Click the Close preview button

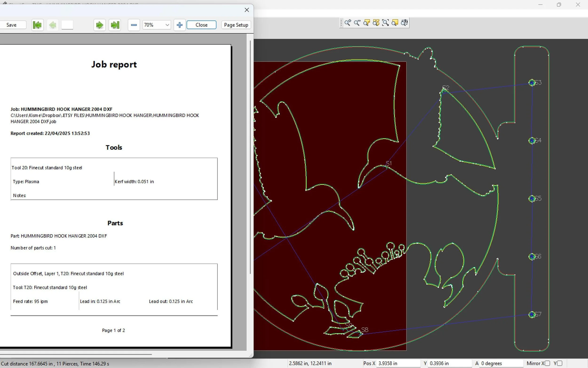[202, 25]
